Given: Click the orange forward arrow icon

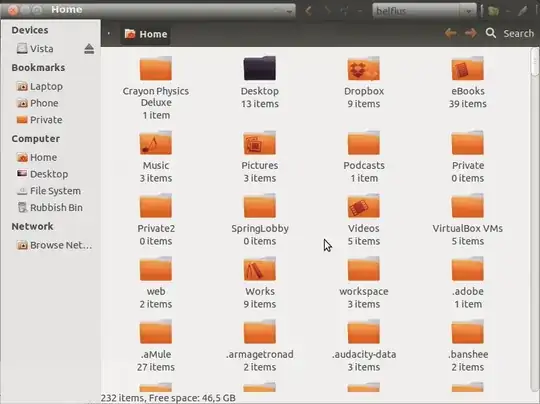Looking at the screenshot, I should click(470, 33).
